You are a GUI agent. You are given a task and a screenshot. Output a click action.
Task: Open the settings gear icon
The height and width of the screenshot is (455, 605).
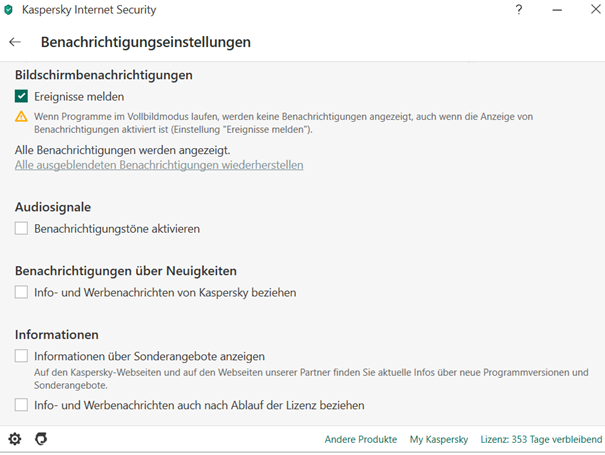[15, 439]
